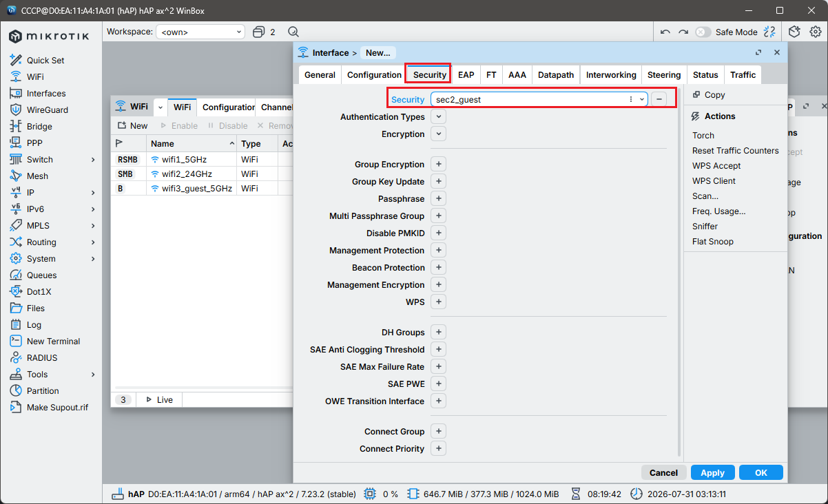Open Quick Set in the sidebar

point(45,61)
